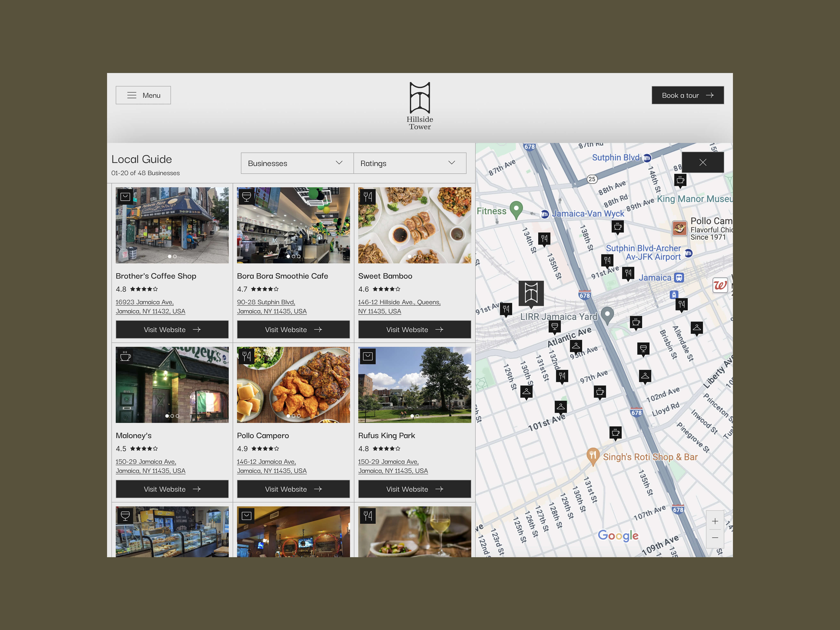Click drink glass icon on Bora Bora card
840x630 pixels.
[247, 197]
